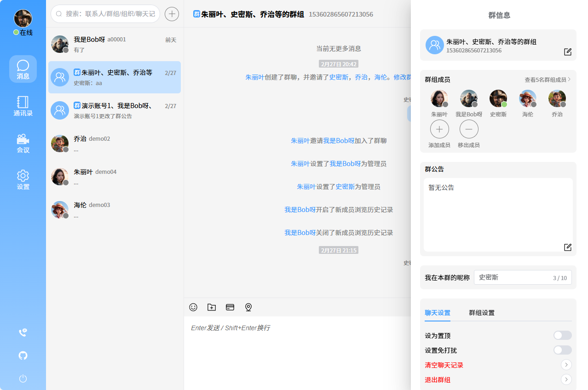Click the group nickname input field
The width and height of the screenshot is (588, 390).
tap(513, 277)
